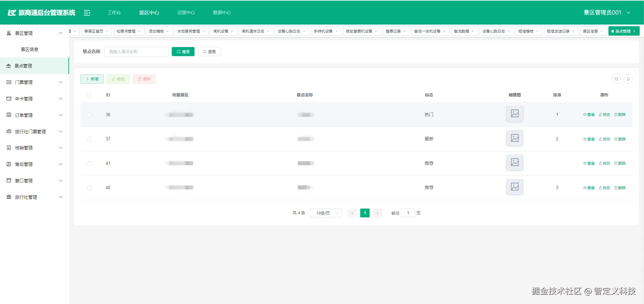Click the round refresh icon above table
644x304 pixels.
pyautogui.click(x=628, y=79)
